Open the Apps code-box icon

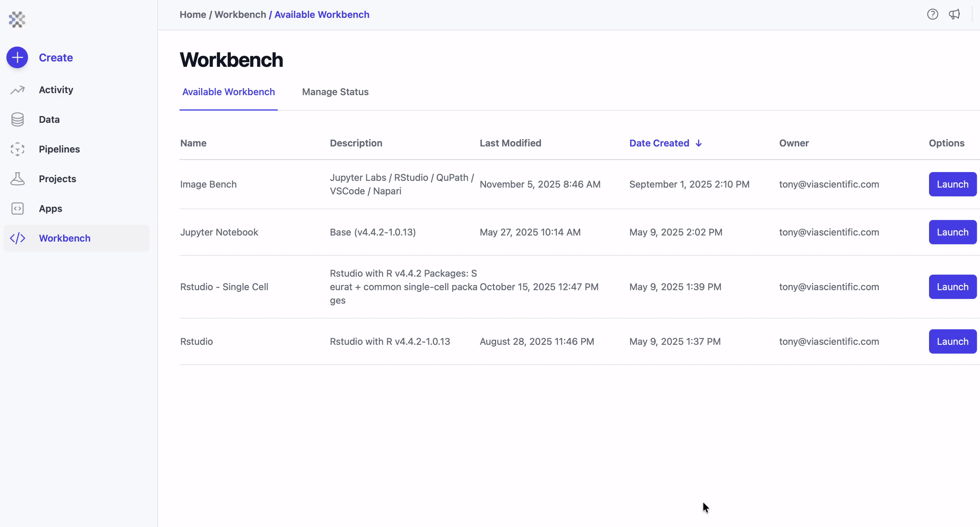[x=17, y=208]
